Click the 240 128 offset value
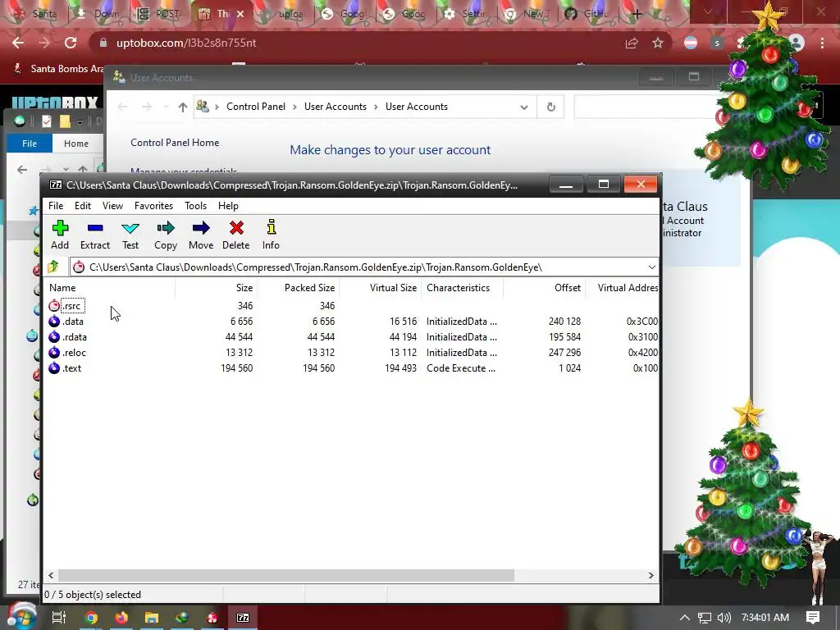Image resolution: width=840 pixels, height=630 pixels. click(564, 322)
